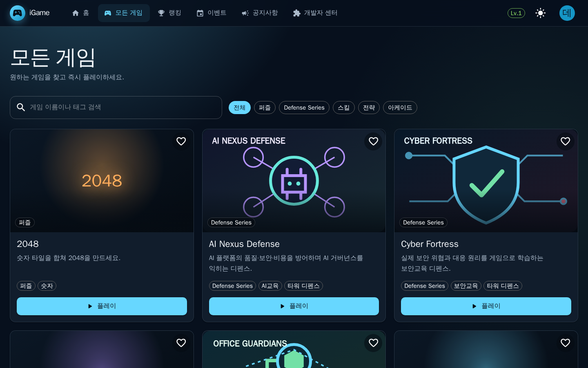
Task: Toggle the light/dark theme sun icon
Action: click(x=541, y=13)
